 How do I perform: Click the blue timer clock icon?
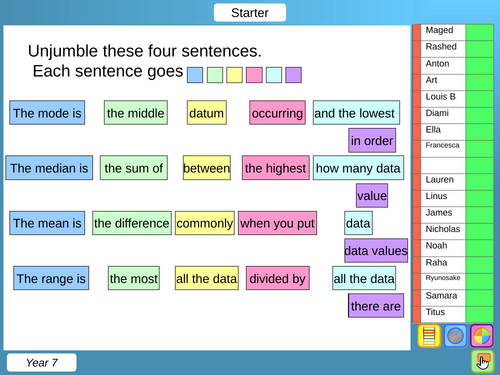point(455,336)
